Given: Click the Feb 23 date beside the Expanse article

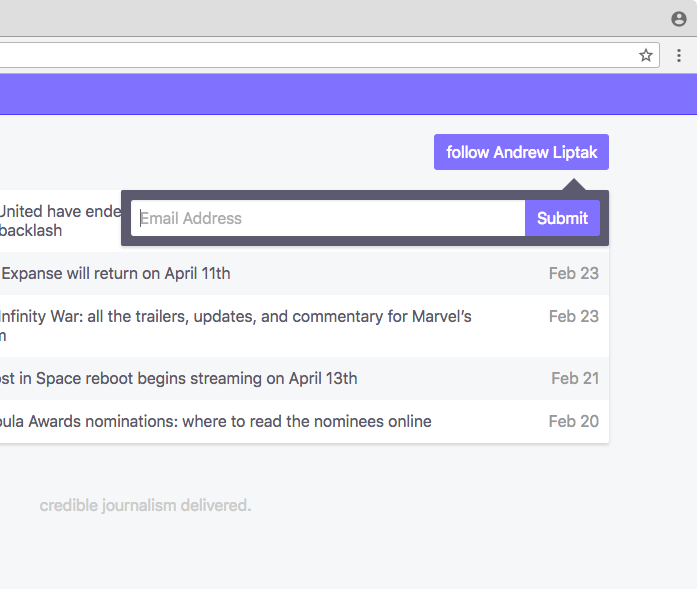Looking at the screenshot, I should coord(573,273).
